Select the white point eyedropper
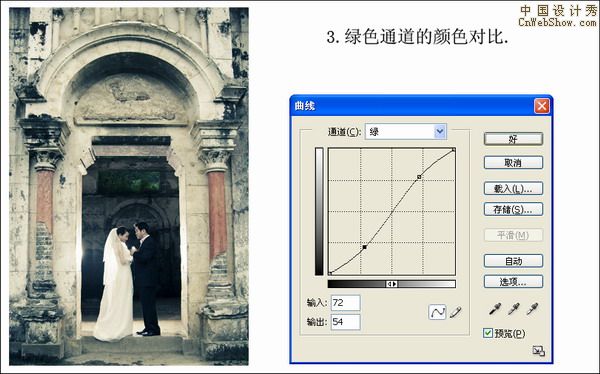The width and height of the screenshot is (600, 374). click(x=532, y=309)
